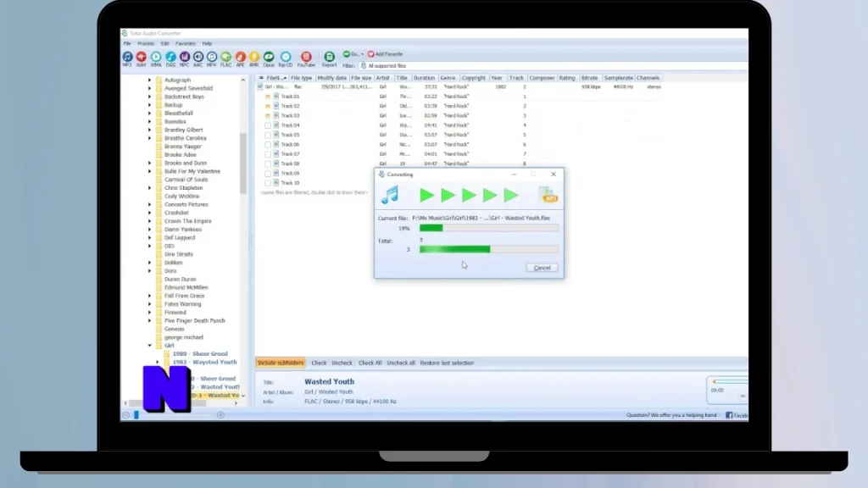Open the Go dropdown arrow

362,54
